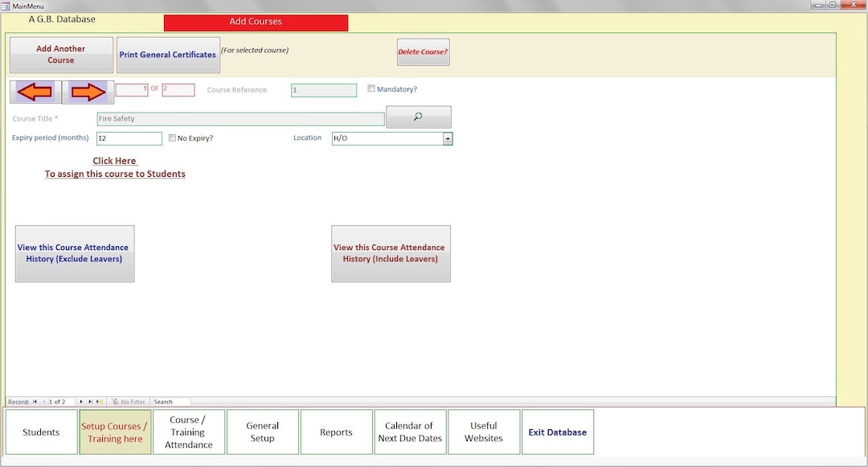868x467 pixels.
Task: Click the previous record arrow in record navigator
Action: click(x=44, y=401)
